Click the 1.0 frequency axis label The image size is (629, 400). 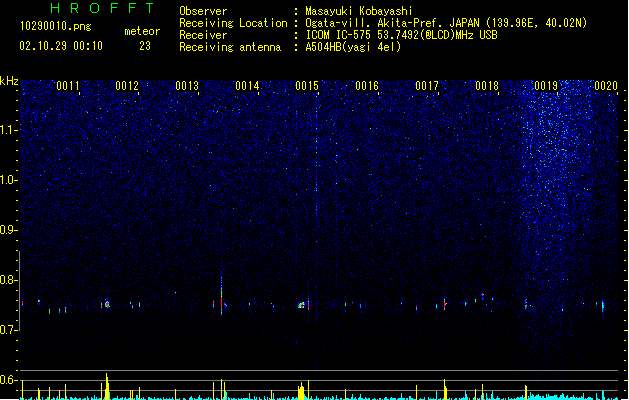point(9,180)
